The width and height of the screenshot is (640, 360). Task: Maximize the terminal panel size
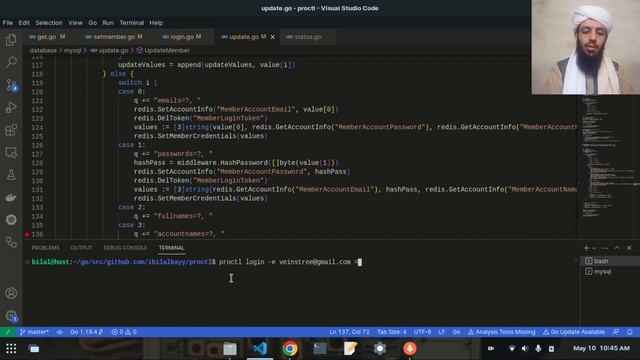(617, 248)
